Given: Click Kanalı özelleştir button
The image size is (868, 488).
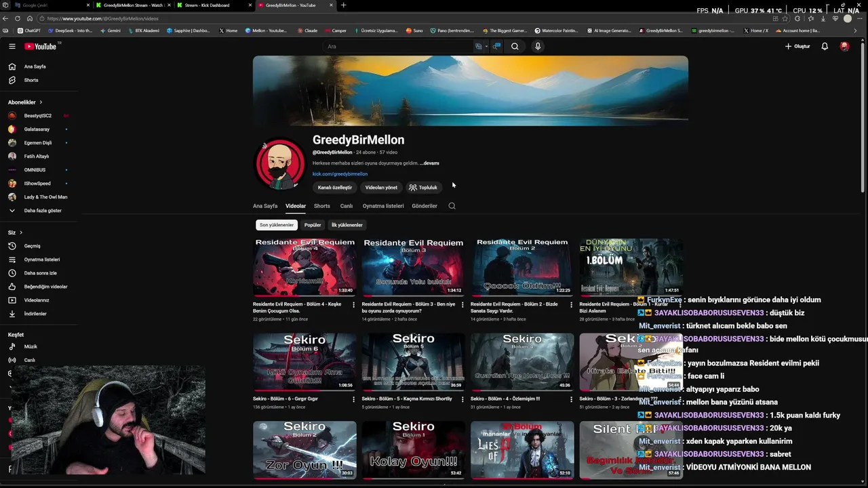Looking at the screenshot, I should coord(335,187).
